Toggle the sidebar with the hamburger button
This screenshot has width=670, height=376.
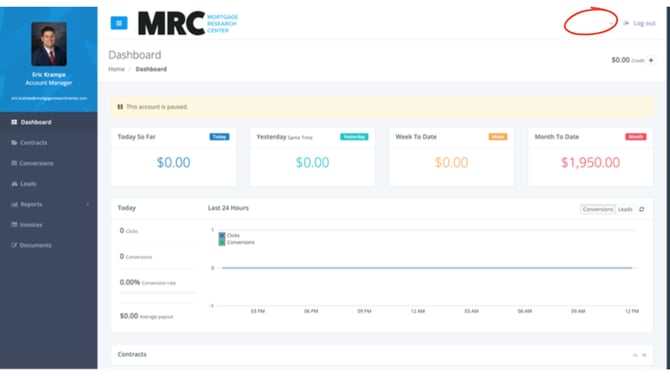119,23
